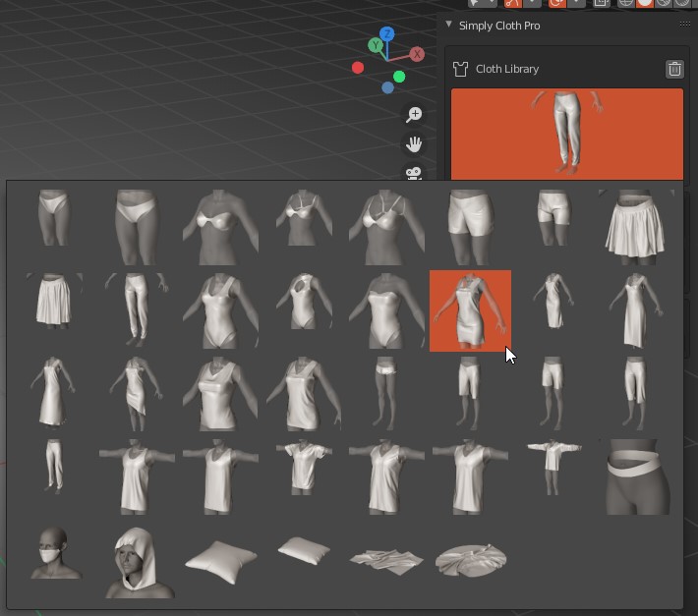
Task: Click the Cloth Library trash icon
Action: (674, 69)
